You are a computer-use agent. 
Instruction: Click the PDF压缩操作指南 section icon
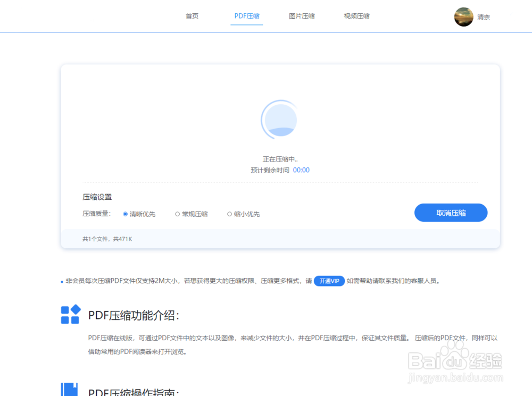click(70, 391)
